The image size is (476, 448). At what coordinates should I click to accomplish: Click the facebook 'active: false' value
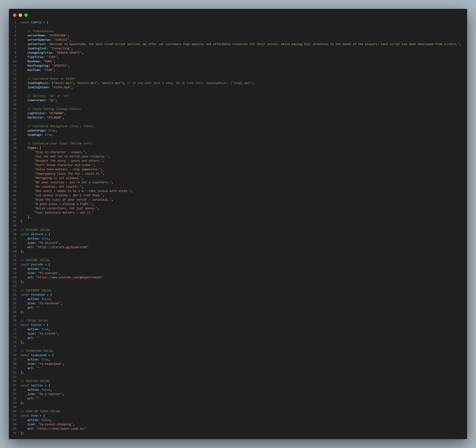click(x=46, y=299)
